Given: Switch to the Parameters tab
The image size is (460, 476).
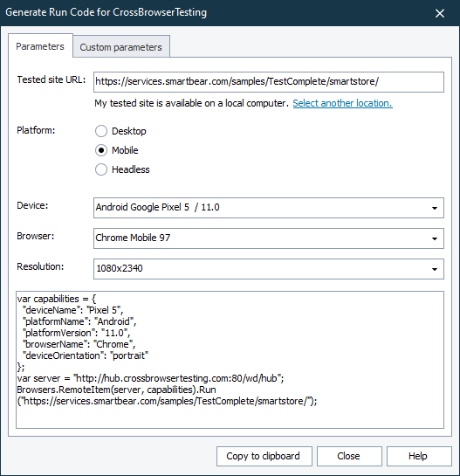Looking at the screenshot, I should [40, 46].
